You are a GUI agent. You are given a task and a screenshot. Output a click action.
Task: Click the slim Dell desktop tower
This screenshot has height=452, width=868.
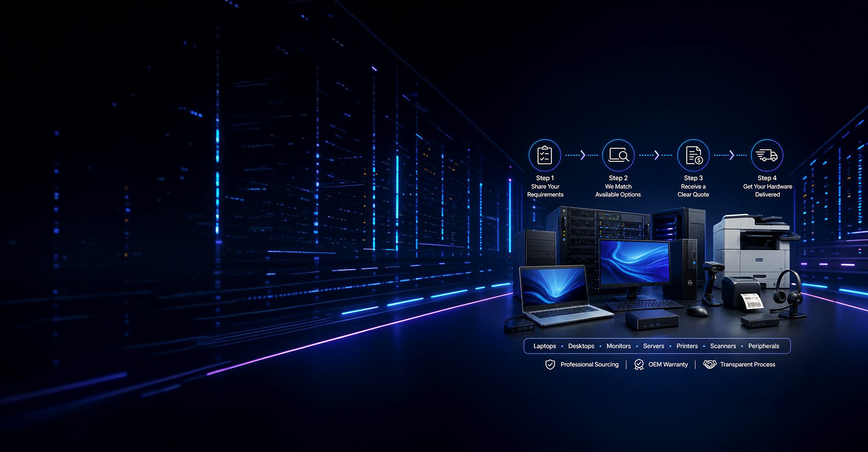(685, 269)
